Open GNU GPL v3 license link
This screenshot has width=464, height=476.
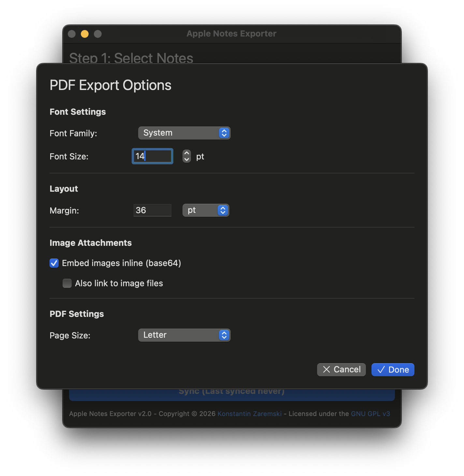click(370, 414)
